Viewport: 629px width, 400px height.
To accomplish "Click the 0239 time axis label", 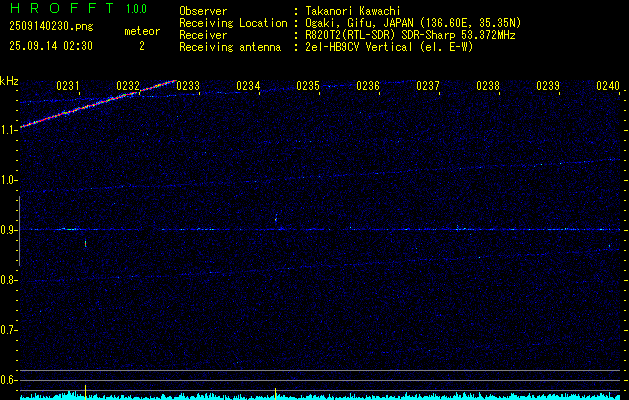I will [548, 85].
